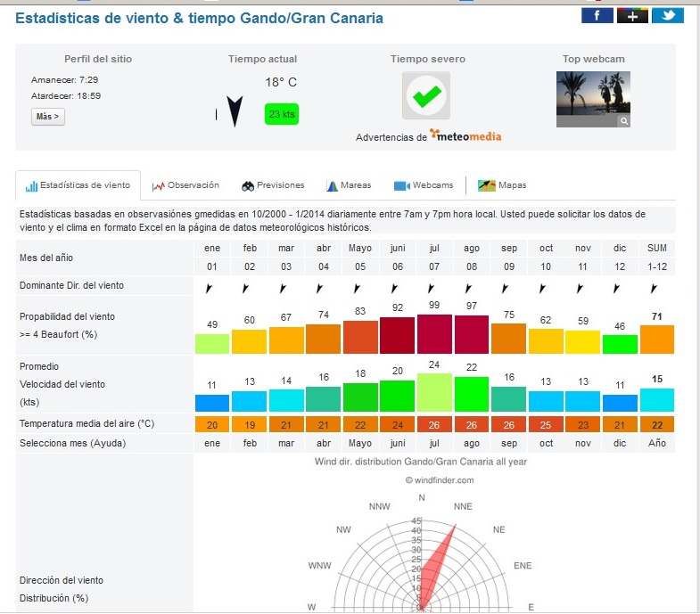Screen dimensions: 700x614
Task: Click the SUM 1-12 column header
Action: pos(657,257)
